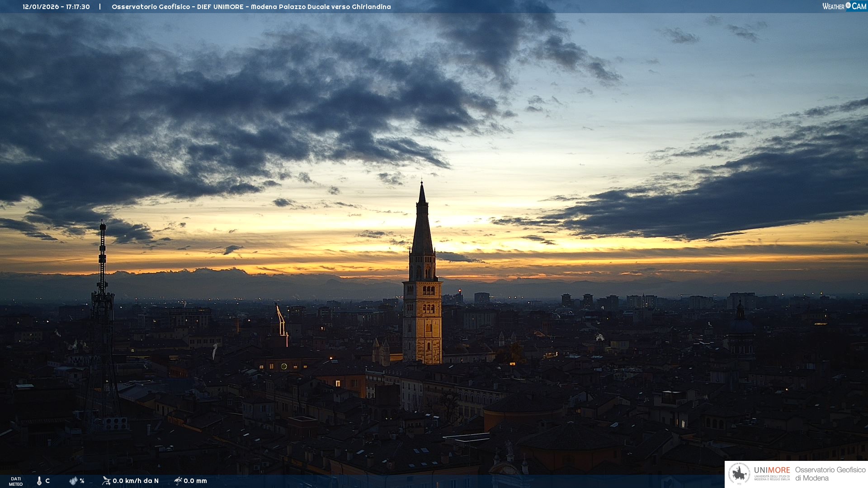Click the humidity water drops icon
The height and width of the screenshot is (488, 868).
point(73,481)
